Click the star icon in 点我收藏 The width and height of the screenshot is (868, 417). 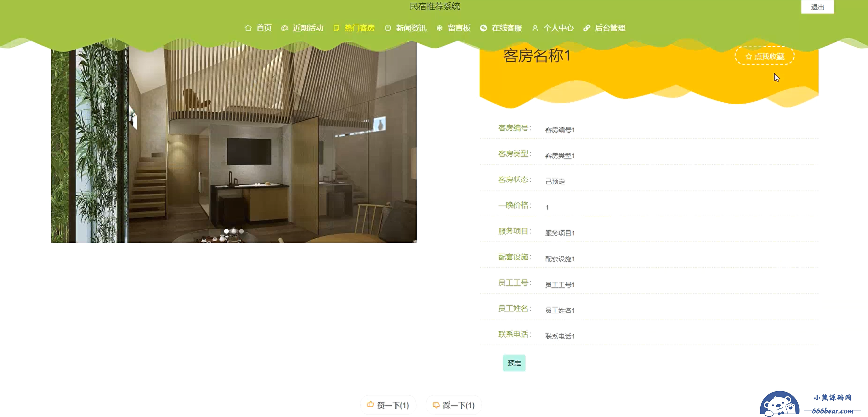(749, 56)
